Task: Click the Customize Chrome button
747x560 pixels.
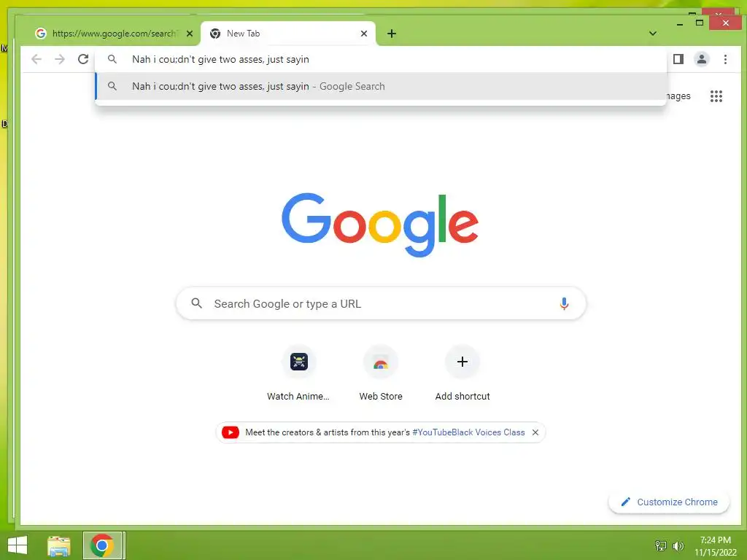Action: pos(669,502)
